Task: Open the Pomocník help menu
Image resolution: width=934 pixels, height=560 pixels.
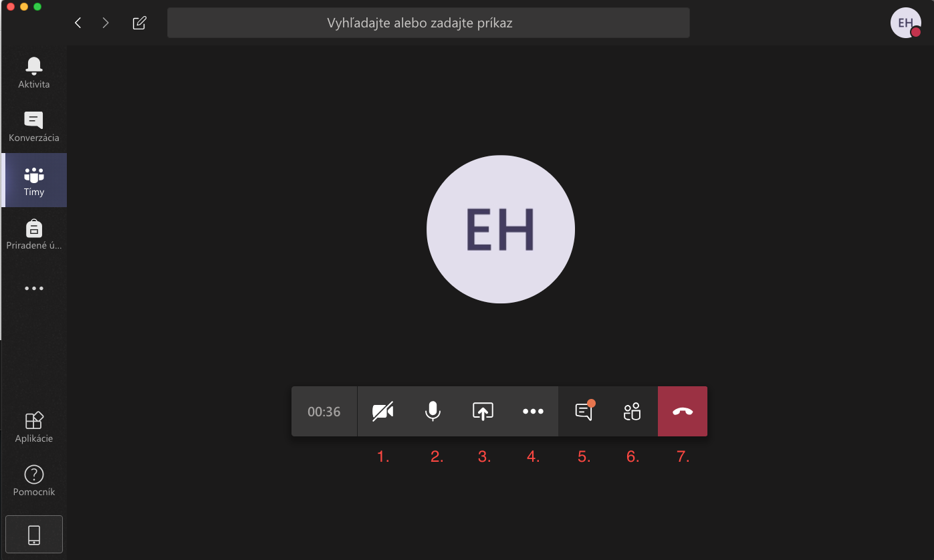Action: pyautogui.click(x=34, y=480)
